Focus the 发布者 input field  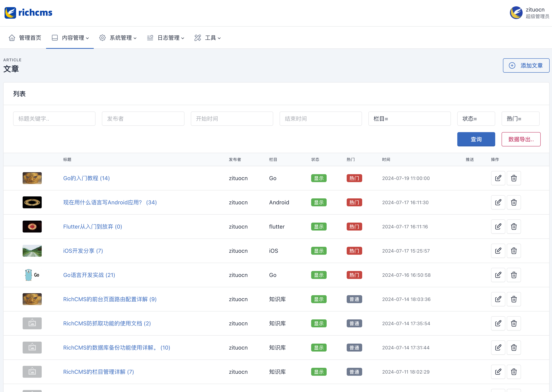pyautogui.click(x=143, y=118)
